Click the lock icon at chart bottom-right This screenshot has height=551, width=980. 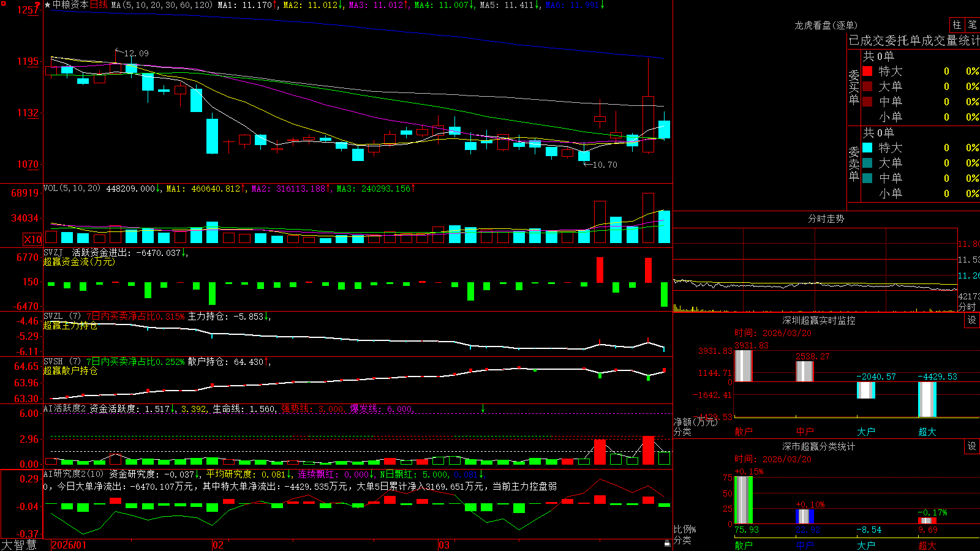coord(668,544)
